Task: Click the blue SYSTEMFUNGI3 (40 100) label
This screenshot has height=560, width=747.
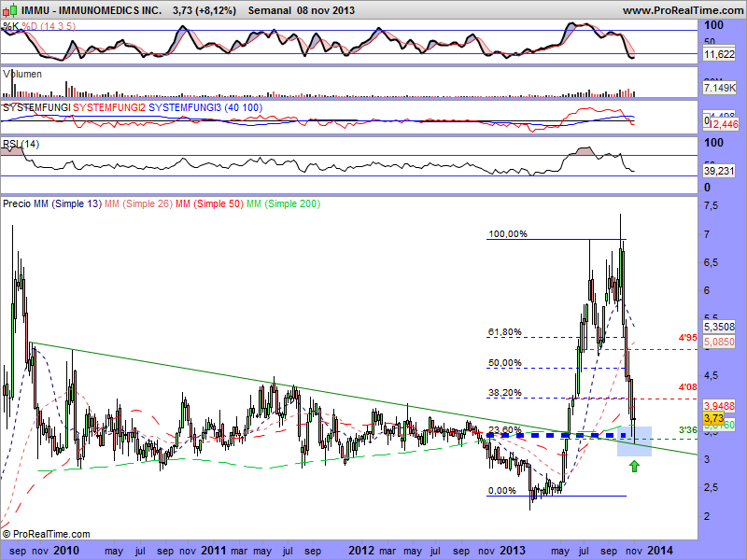Action: (205, 107)
